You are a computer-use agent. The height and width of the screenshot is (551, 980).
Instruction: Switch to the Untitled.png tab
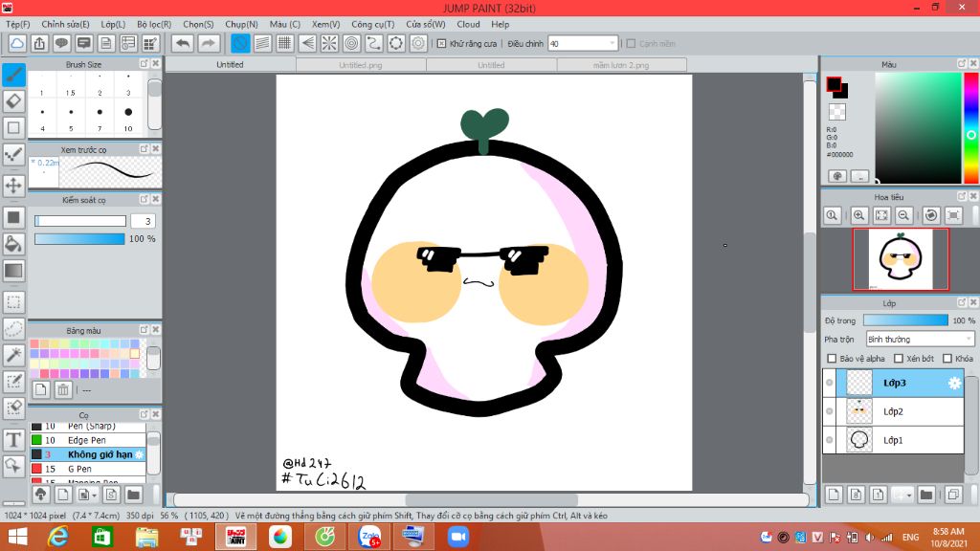[361, 65]
